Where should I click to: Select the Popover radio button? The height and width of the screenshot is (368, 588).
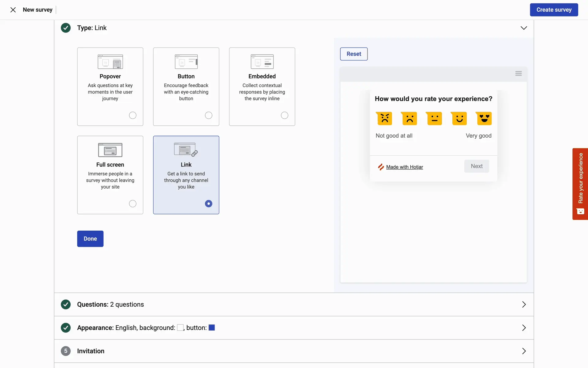click(x=133, y=115)
